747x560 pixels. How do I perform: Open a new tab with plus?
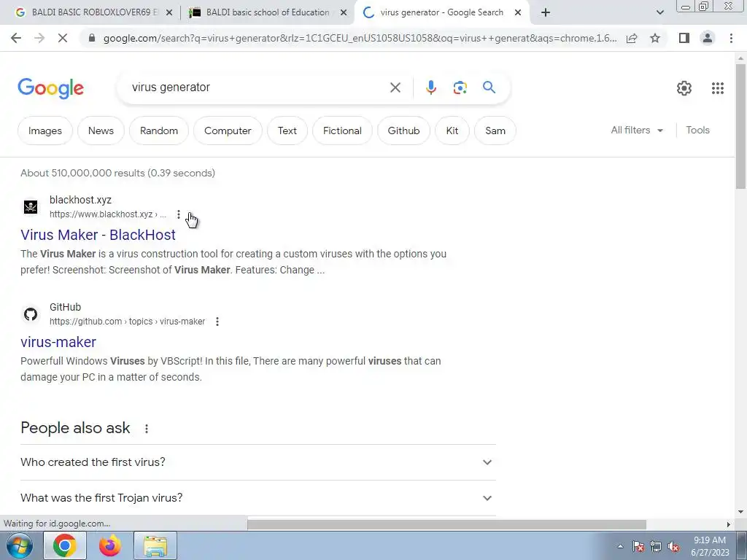[x=546, y=13]
